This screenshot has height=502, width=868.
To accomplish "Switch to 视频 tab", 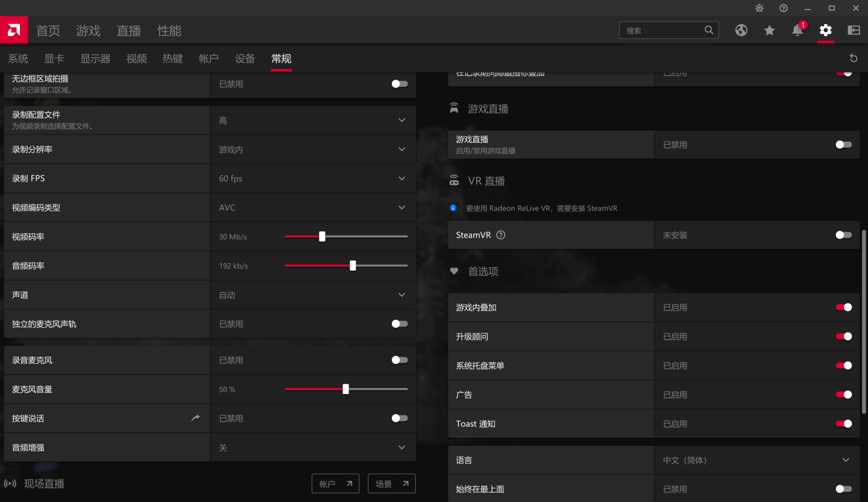I will click(137, 58).
